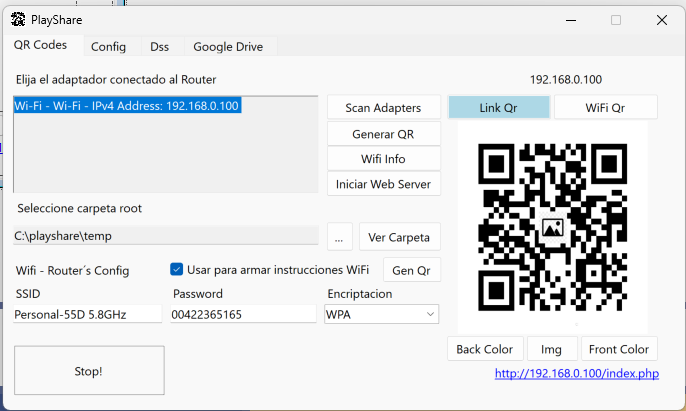The width and height of the screenshot is (686, 411).
Task: Switch to the QR Codes tab
Action: [40, 45]
